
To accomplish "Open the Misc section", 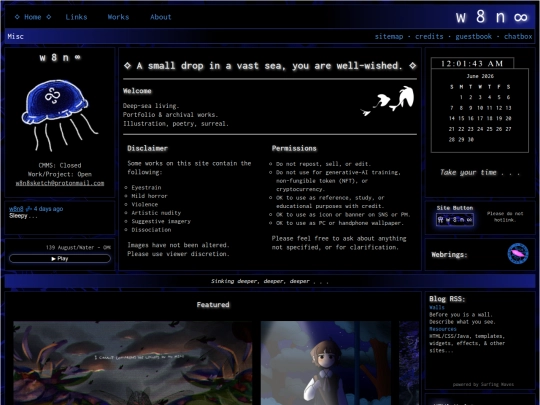I will coord(15,36).
